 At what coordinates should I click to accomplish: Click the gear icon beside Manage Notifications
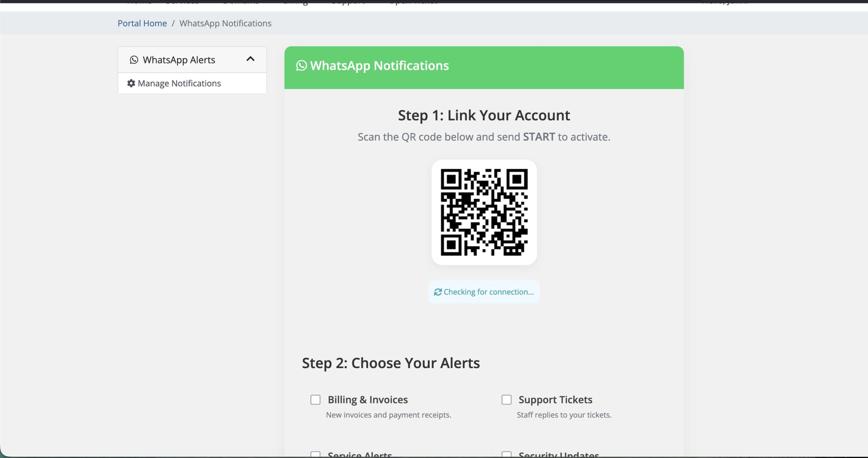click(131, 83)
